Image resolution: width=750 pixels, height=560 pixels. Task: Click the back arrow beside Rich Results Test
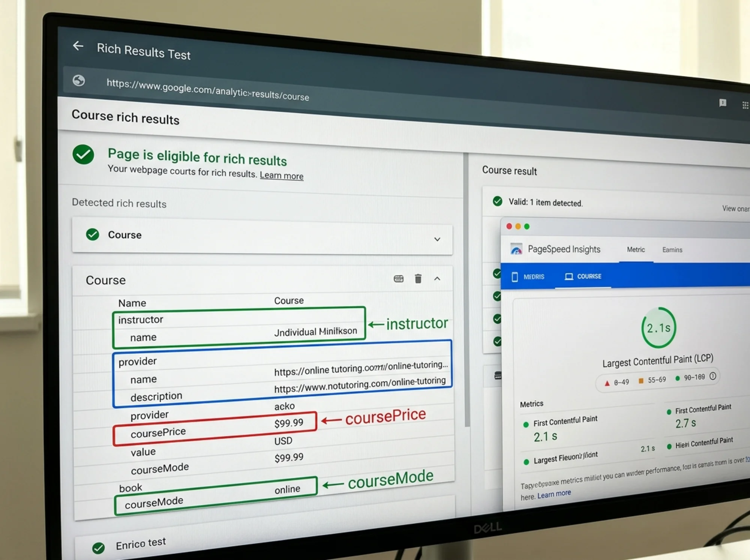pos(78,46)
